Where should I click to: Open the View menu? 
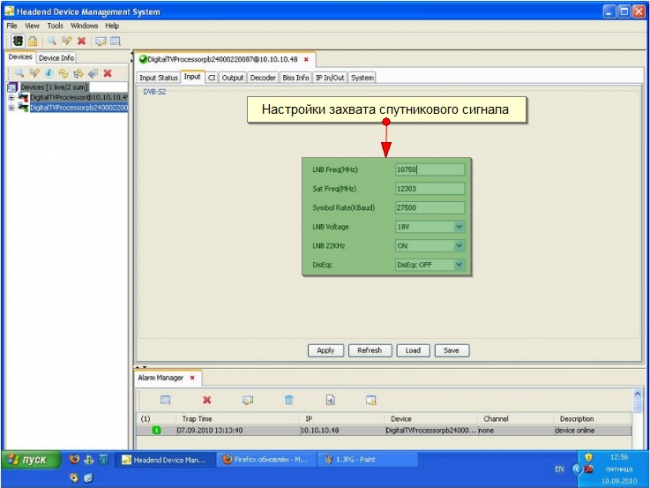(32, 26)
